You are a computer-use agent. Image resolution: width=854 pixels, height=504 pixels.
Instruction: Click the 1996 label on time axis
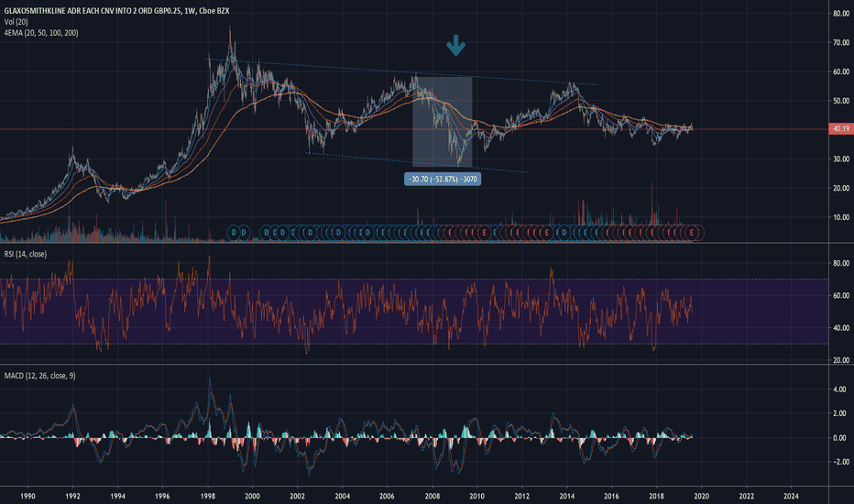162,496
